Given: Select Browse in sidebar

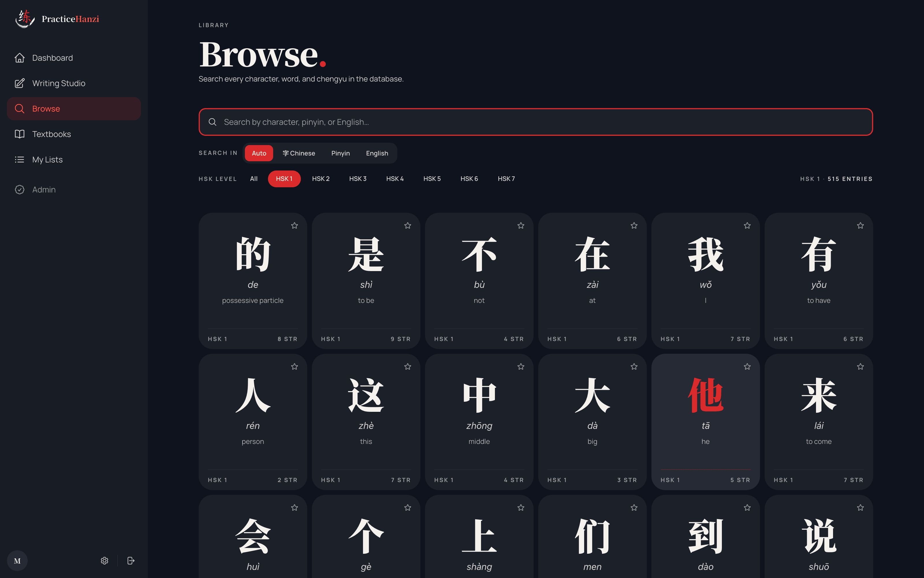Looking at the screenshot, I should click(x=74, y=109).
